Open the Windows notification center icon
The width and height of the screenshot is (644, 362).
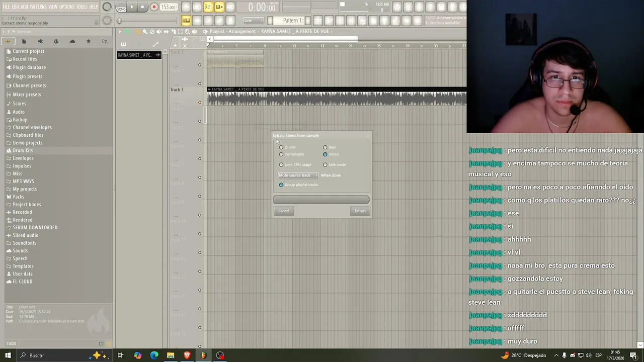[x=633, y=355]
